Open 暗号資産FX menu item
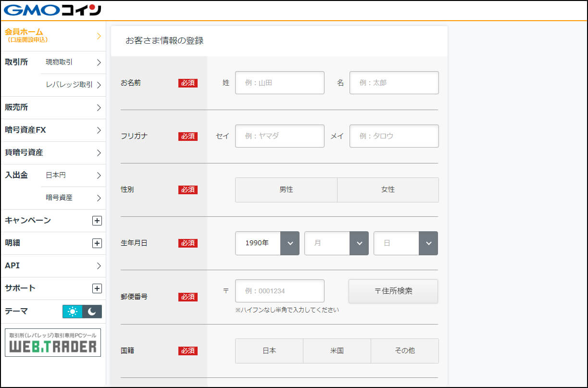This screenshot has height=388, width=588. [53, 130]
